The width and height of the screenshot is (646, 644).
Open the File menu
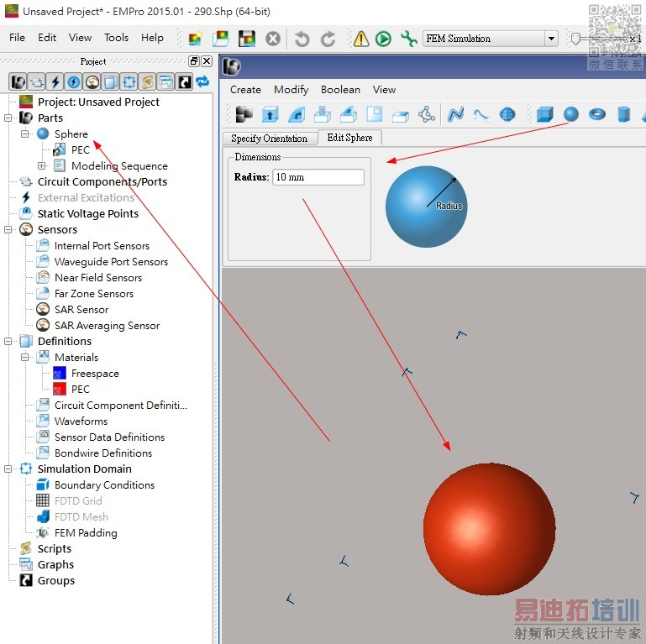tap(17, 38)
